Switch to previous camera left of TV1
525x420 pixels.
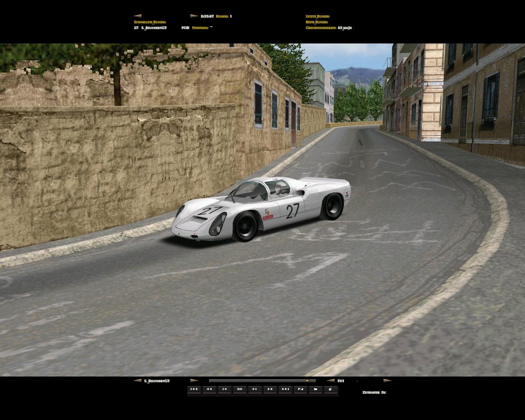tap(331, 381)
